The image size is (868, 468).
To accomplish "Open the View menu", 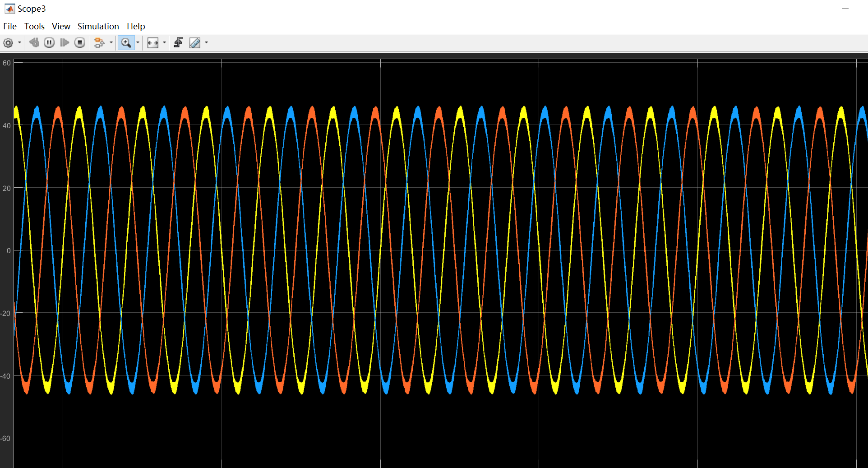I will 61,26.
